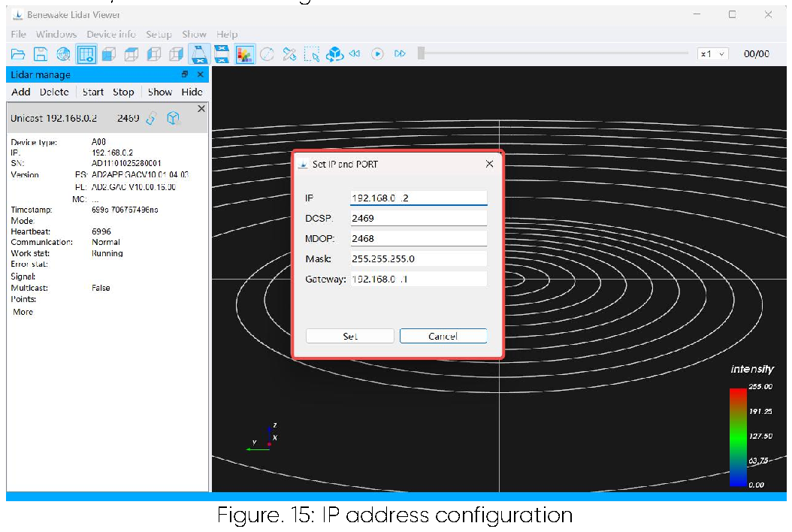The width and height of the screenshot is (792, 532).
Task: Open the Show menu
Action: 194,35
